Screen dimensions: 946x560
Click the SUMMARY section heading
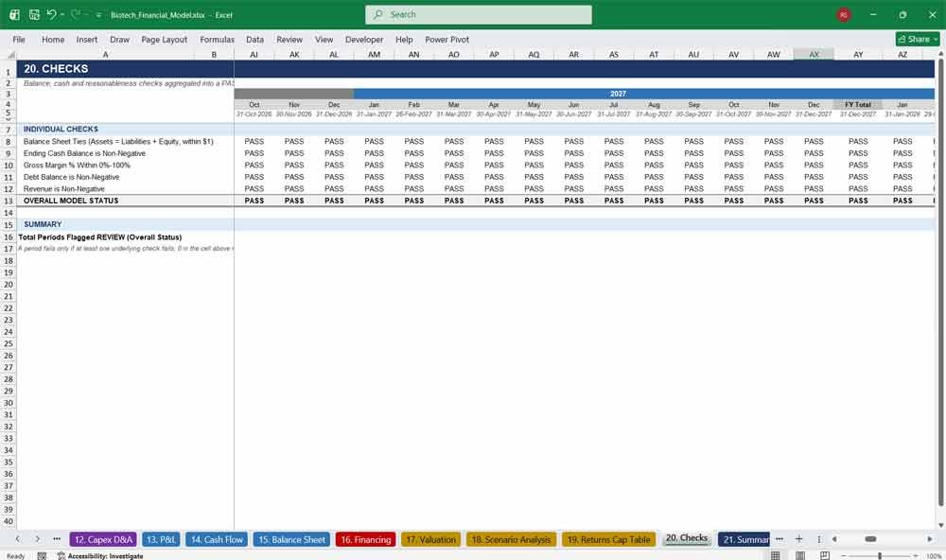[43, 224]
